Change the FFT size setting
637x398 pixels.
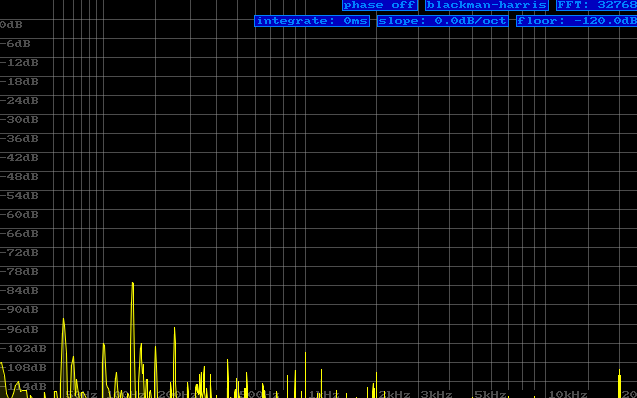pos(596,5)
